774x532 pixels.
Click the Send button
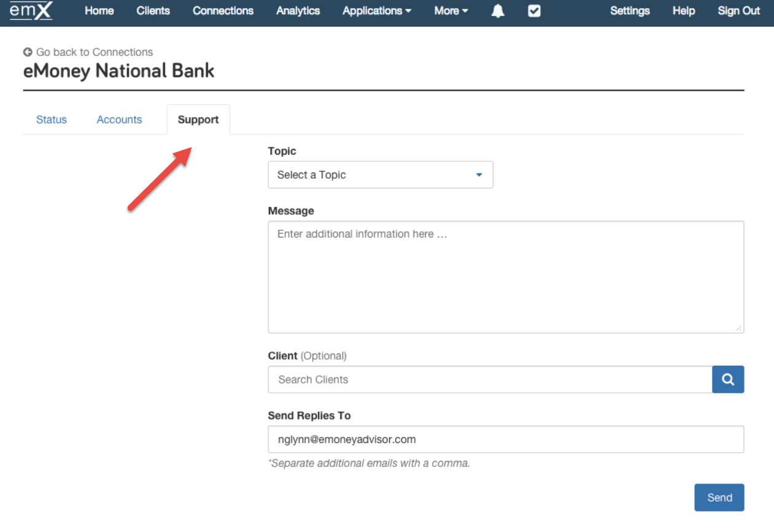click(x=719, y=498)
